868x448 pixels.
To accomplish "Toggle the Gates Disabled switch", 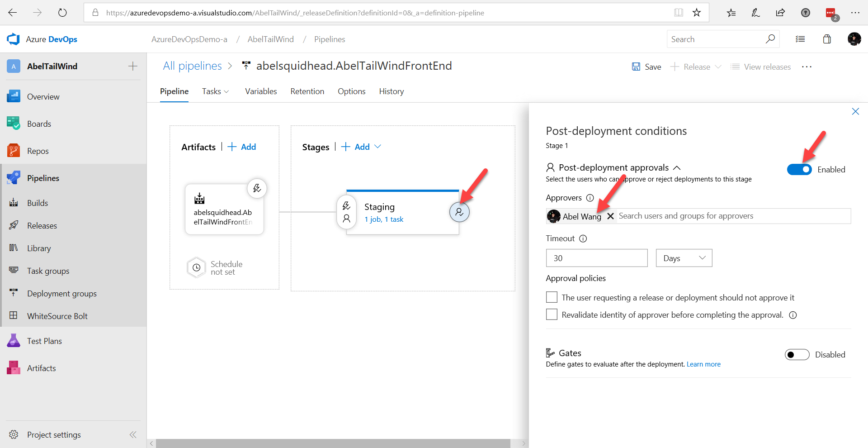I will pos(797,354).
